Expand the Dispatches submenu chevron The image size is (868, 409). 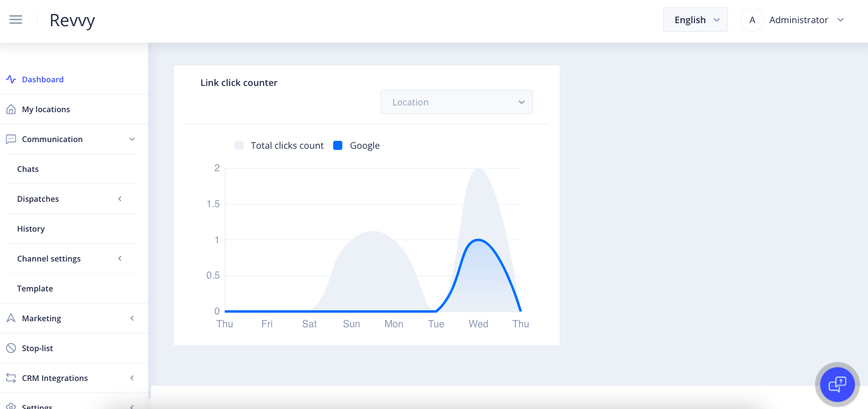[x=120, y=199]
